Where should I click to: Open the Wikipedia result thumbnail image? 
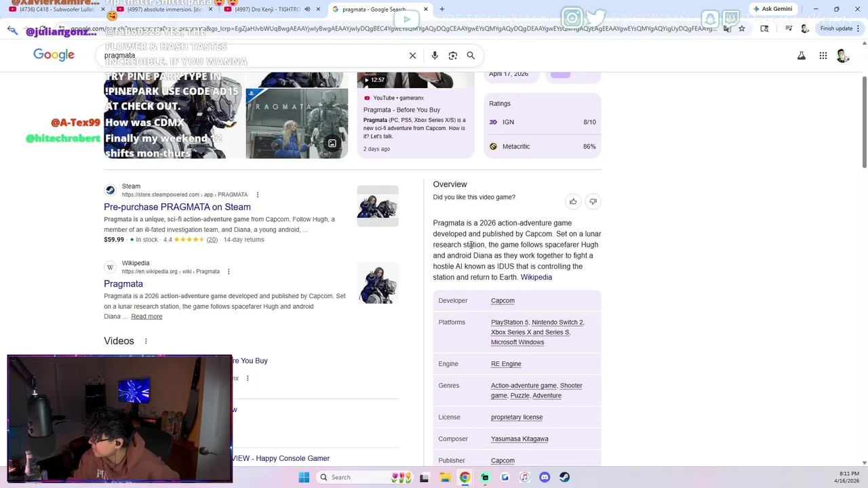(378, 283)
